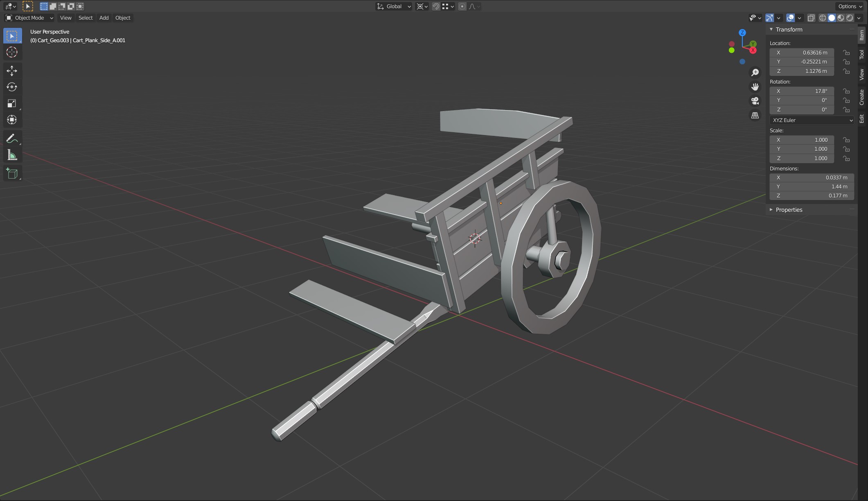This screenshot has height=501, width=868.
Task: Select the Measure tool
Action: pyautogui.click(x=12, y=155)
